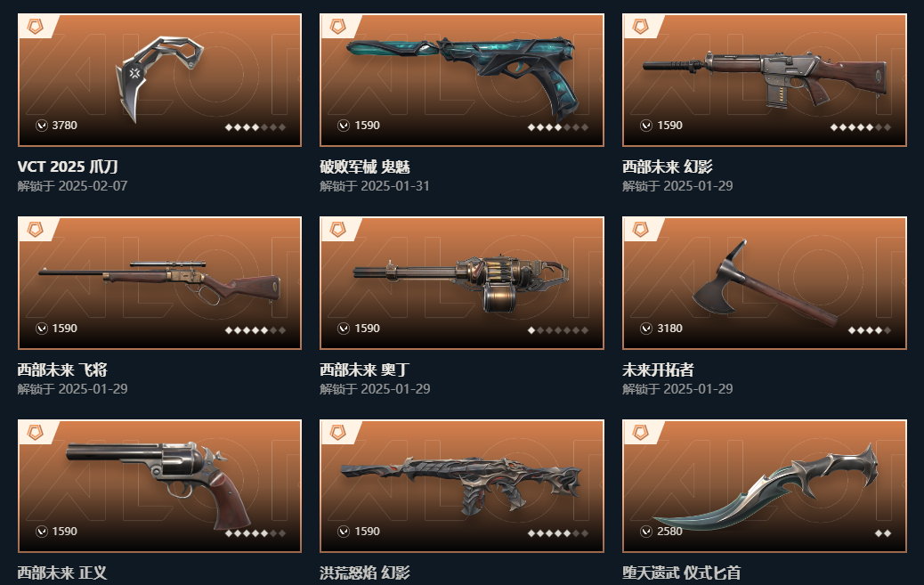The image size is (924, 585).
Task: Click the upgrade level diamonds on 西部未来 奥丁
Action: coord(558,330)
